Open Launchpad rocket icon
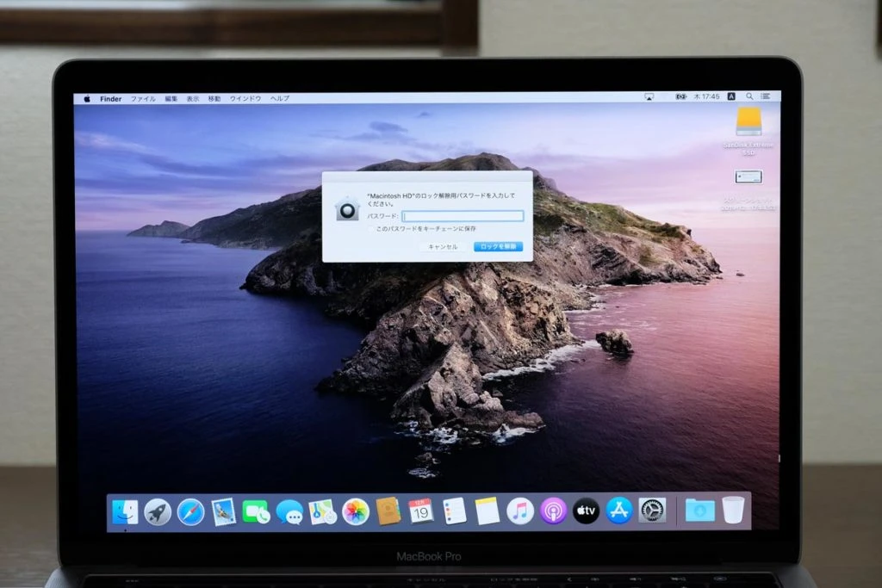Viewport: 882px width, 588px height. point(158,512)
